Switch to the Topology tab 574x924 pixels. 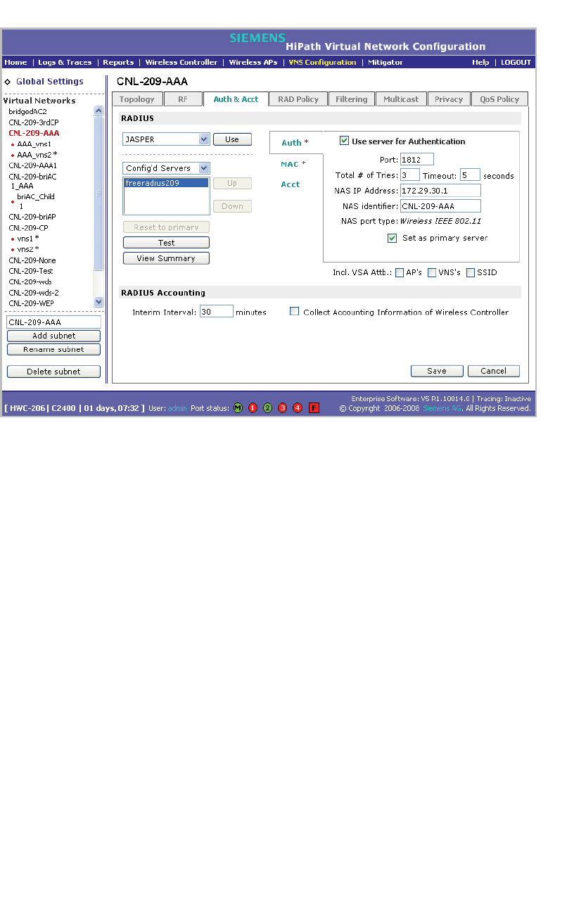click(x=138, y=99)
